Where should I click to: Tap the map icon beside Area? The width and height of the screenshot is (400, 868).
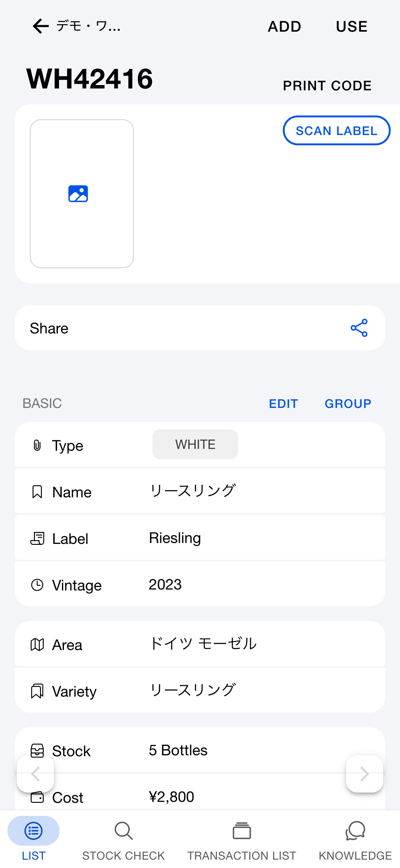coord(37,644)
